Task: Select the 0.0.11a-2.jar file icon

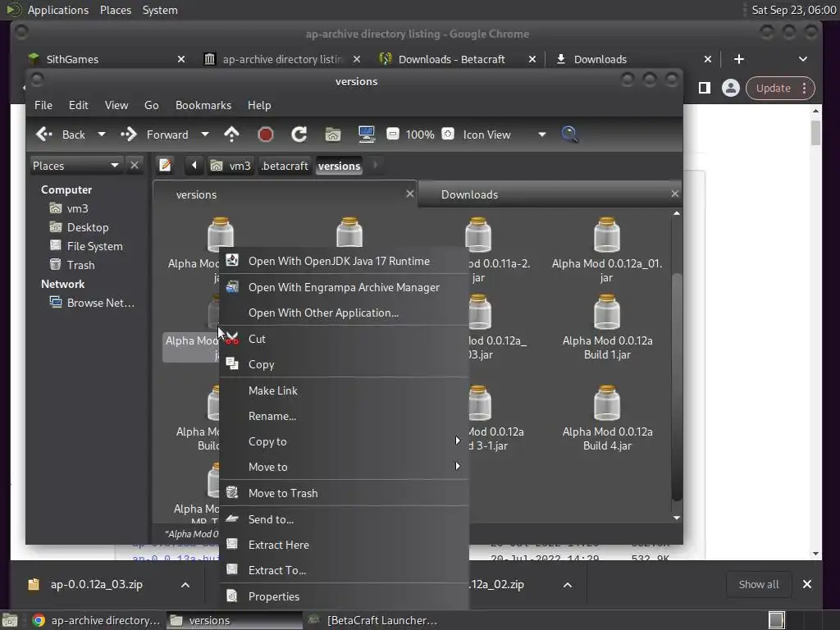Action: point(478,235)
